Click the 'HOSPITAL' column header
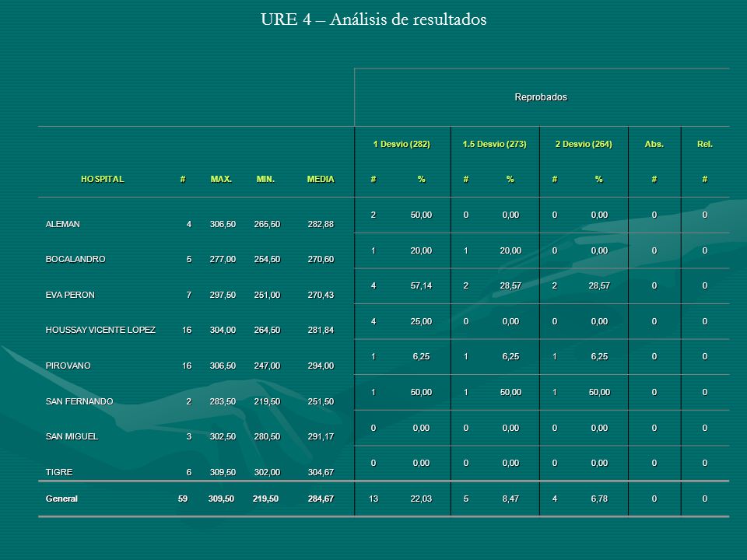 pos(102,179)
